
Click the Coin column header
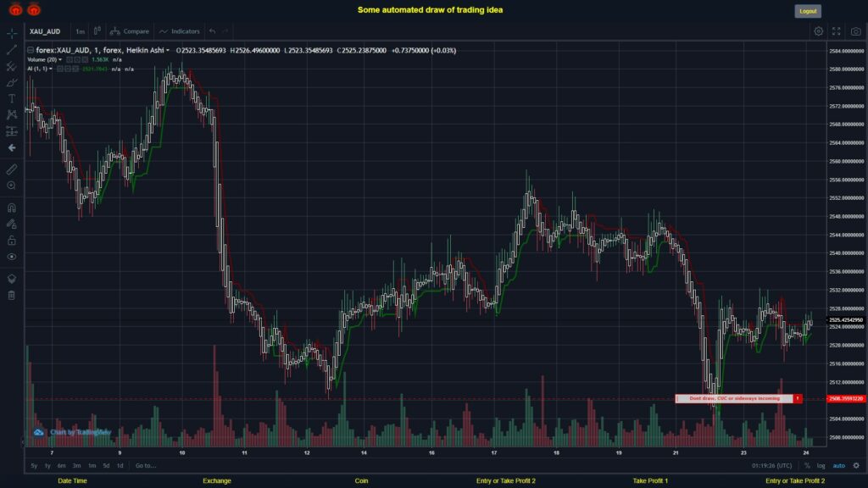[361, 481]
